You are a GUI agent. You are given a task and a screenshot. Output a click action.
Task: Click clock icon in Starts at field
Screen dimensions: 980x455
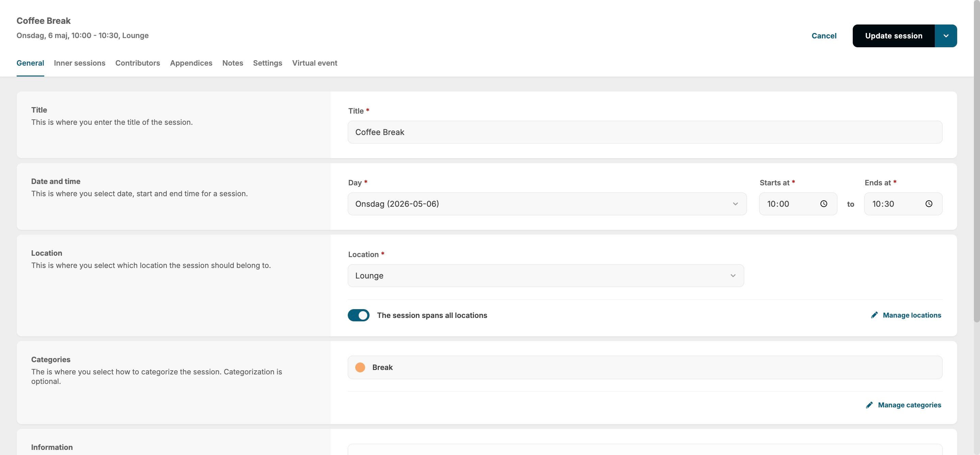click(823, 204)
